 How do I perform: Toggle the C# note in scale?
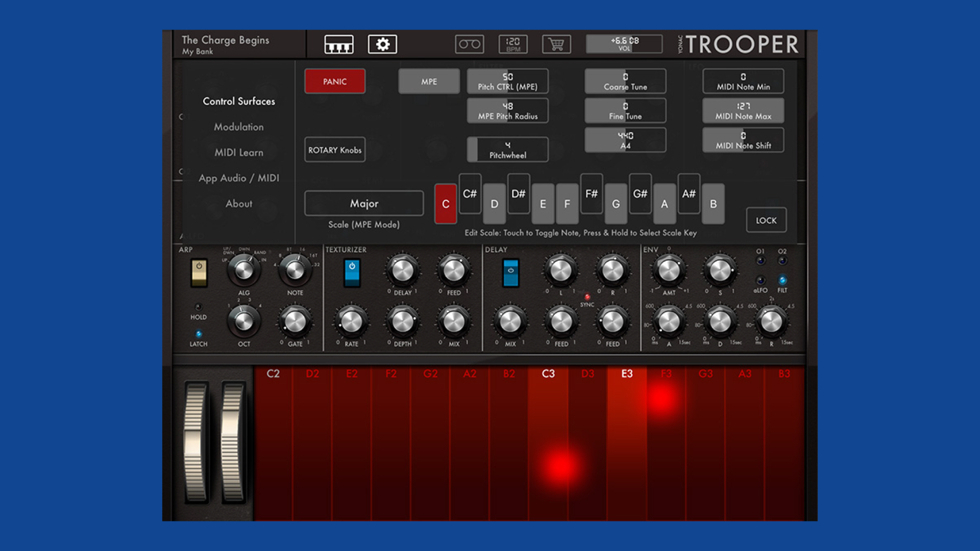point(470,193)
